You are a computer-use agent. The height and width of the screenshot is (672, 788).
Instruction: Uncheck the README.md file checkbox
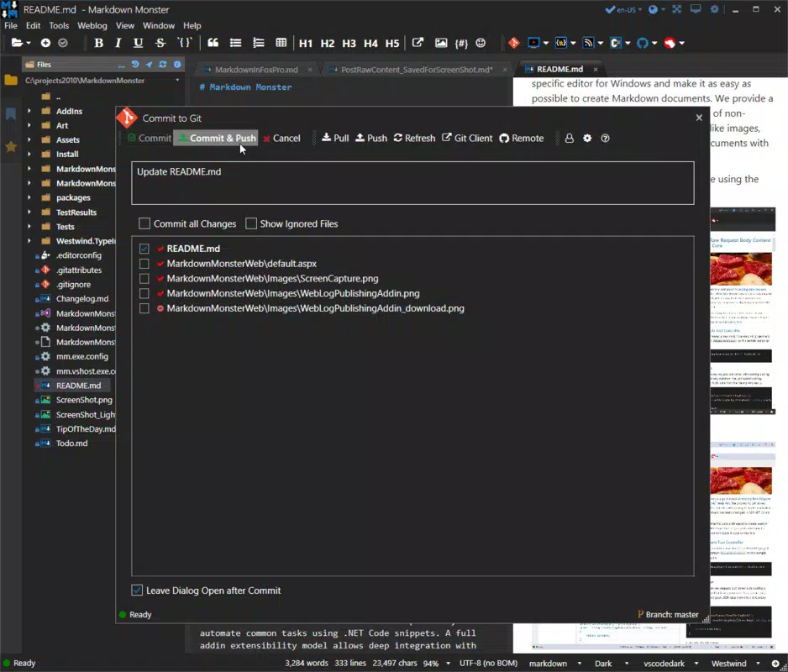tap(144, 249)
